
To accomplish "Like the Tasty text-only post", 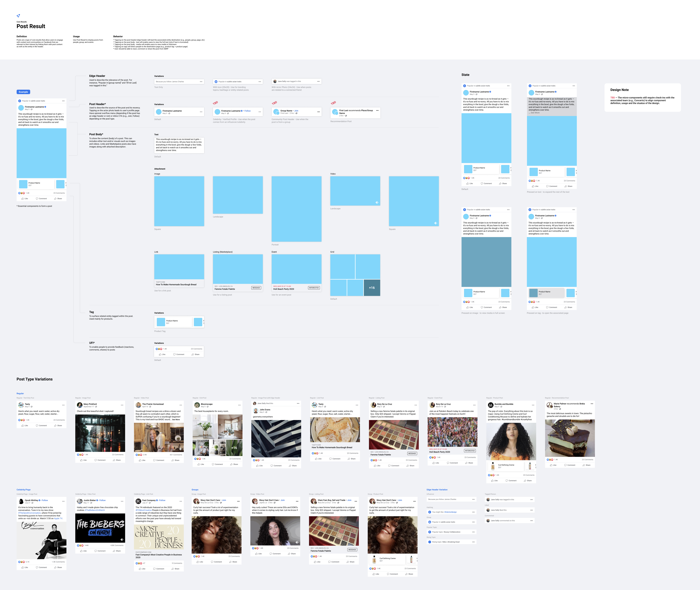I will point(25,426).
